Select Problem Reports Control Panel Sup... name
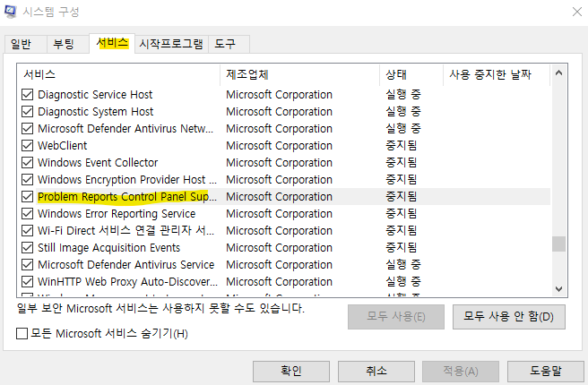This screenshot has width=588, height=385. tap(127, 197)
